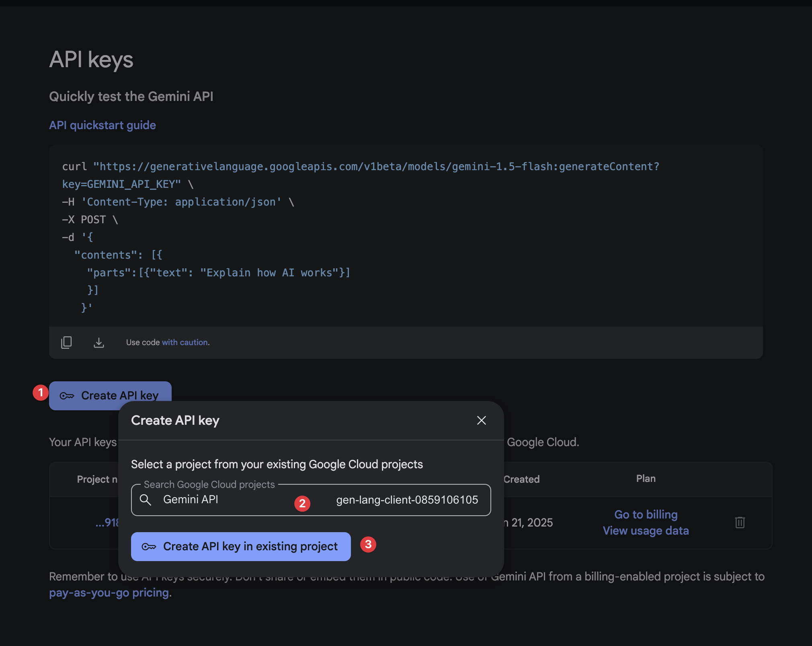View usage data for the key
This screenshot has width=812, height=646.
coord(646,531)
